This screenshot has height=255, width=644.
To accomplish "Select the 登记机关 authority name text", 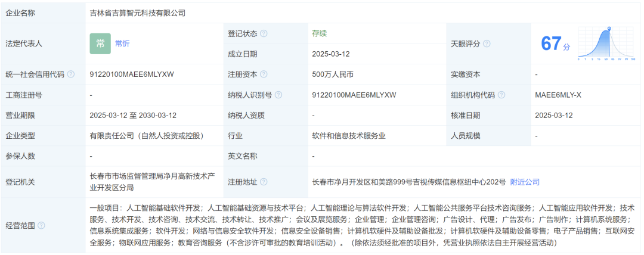I will (x=153, y=182).
